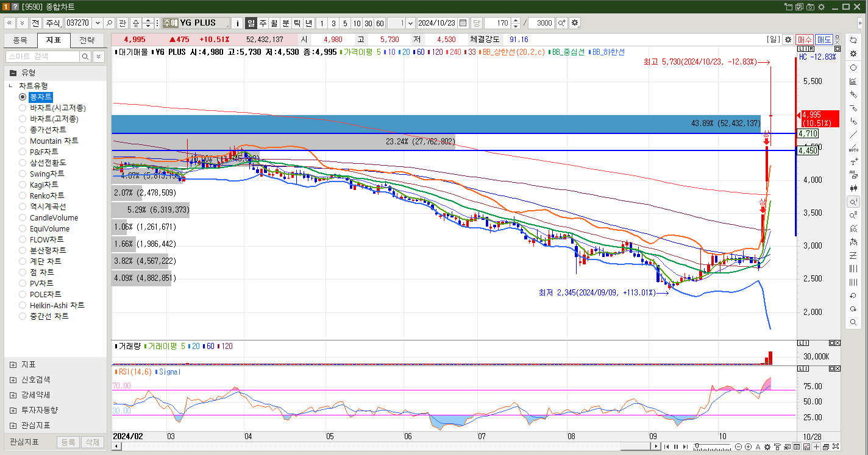
Task: Expand the 투자자동향 section
Action: 13,410
